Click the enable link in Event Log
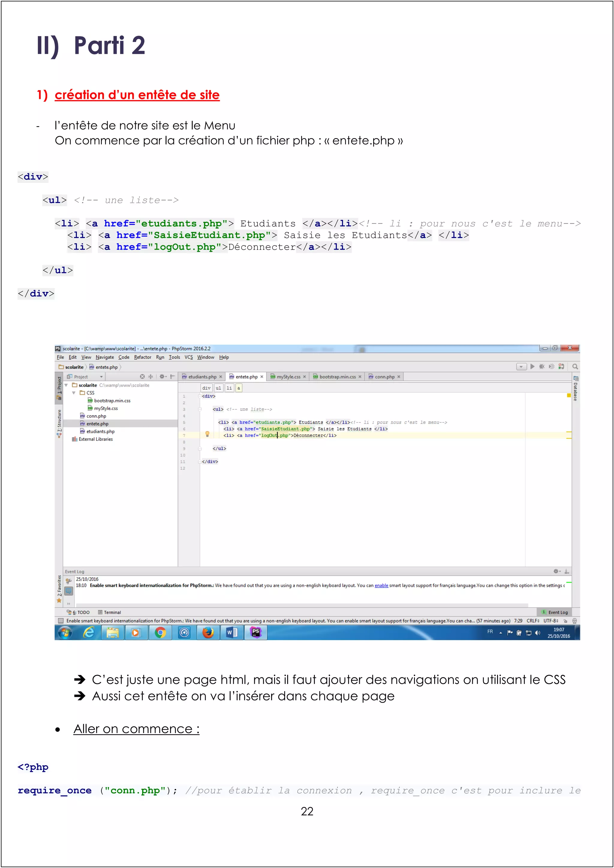This screenshot has height=868, width=614. [381, 586]
